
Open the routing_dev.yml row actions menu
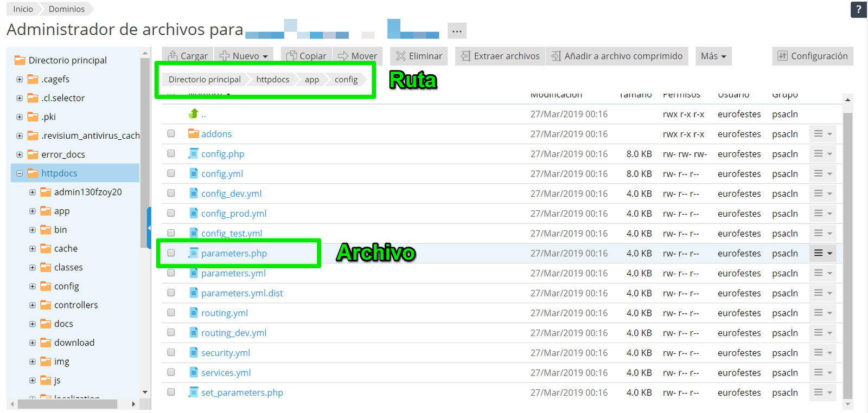(822, 333)
